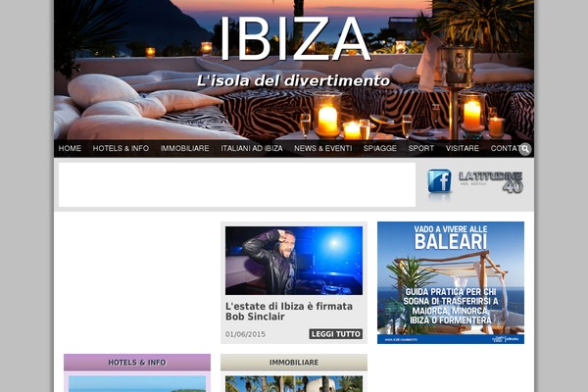Click the IBIZA site title
Viewport: 588px width, 392px height.
295,38
